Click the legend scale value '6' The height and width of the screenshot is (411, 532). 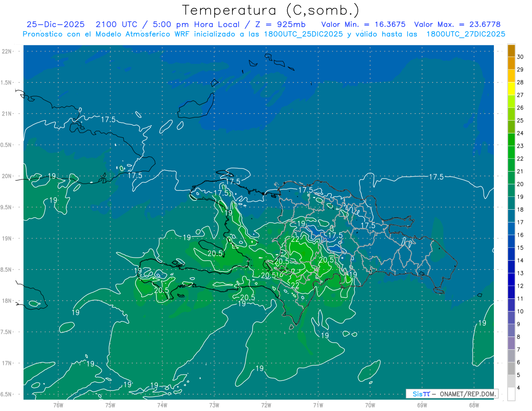pyautogui.click(x=519, y=362)
